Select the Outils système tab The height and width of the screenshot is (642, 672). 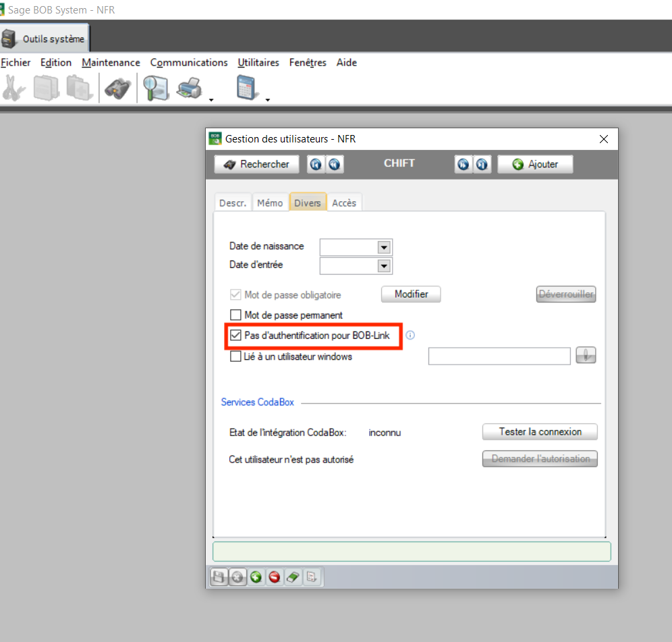click(x=45, y=38)
